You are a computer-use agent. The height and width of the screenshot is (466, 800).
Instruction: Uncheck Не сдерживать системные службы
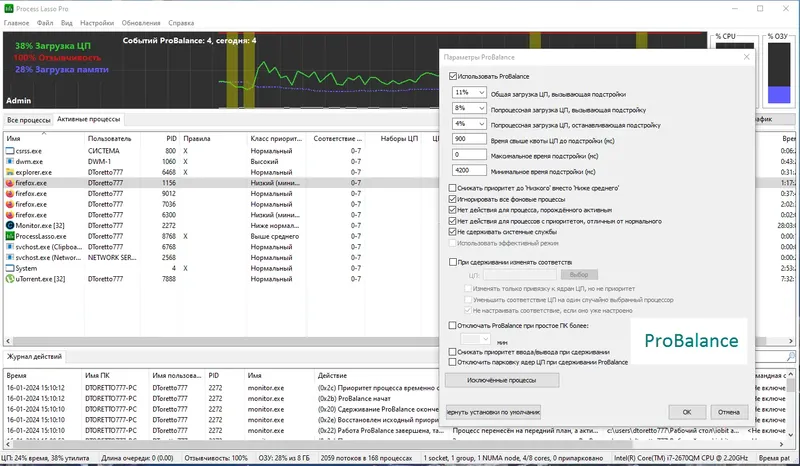pos(453,232)
